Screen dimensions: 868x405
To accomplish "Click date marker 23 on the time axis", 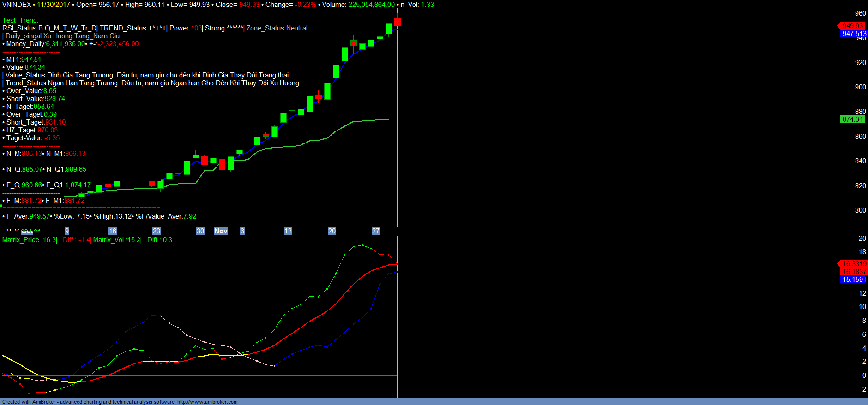I will pyautogui.click(x=156, y=231).
